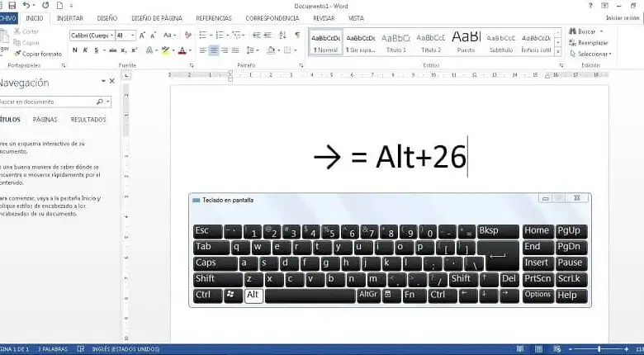644x355 pixels.
Task: Click Iniciar sesión link
Action: click(623, 18)
